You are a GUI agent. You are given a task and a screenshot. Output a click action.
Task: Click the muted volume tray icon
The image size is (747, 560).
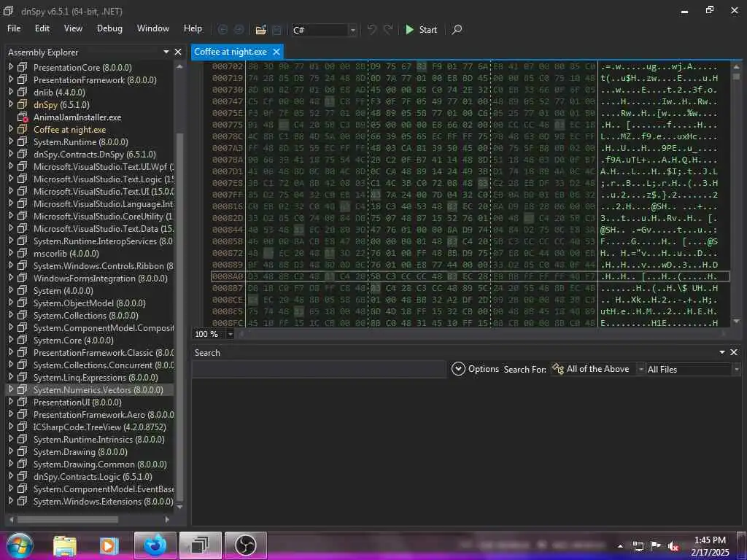click(673, 546)
